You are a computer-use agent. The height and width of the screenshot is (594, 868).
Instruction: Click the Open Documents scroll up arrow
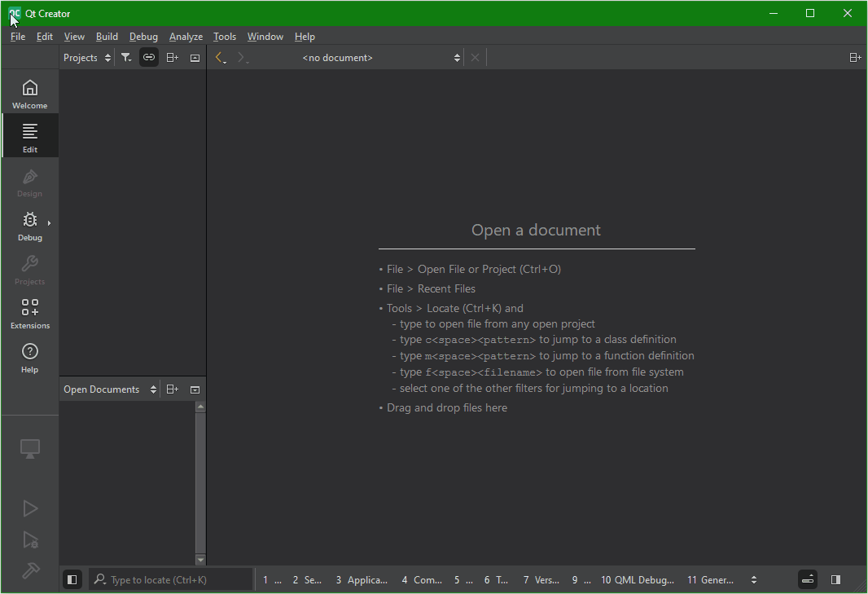200,407
